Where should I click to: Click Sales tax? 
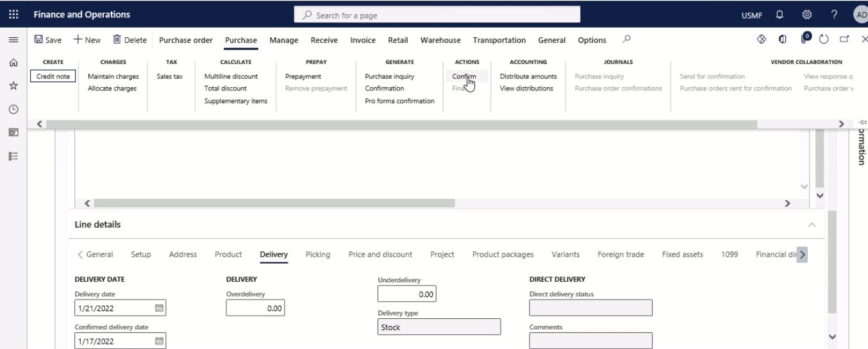click(x=169, y=76)
